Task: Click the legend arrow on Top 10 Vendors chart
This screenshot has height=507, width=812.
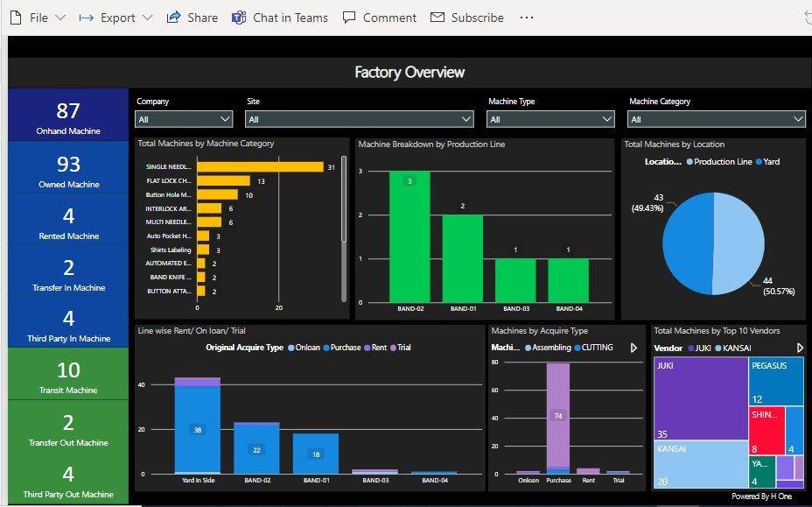Action: [800, 348]
